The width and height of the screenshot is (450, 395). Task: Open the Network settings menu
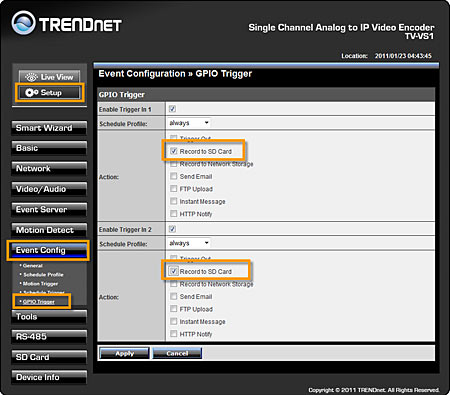[x=49, y=168]
